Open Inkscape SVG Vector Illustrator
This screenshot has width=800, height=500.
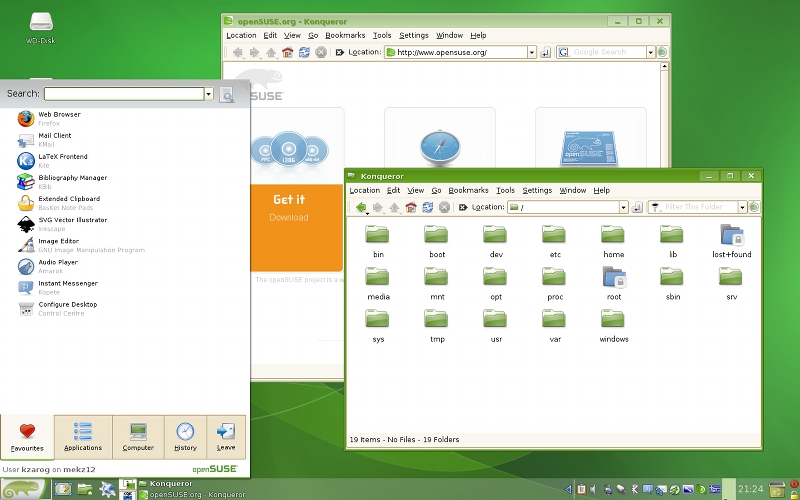tap(62, 224)
